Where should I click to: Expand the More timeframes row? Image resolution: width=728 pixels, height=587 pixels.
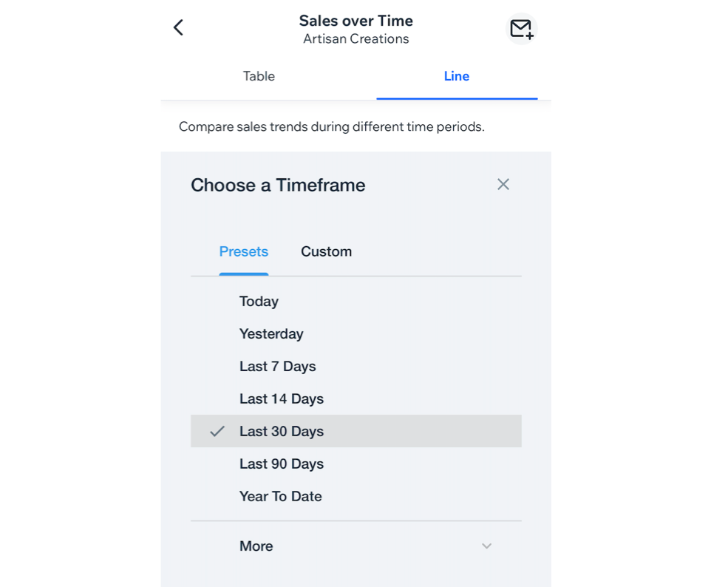[x=256, y=546]
